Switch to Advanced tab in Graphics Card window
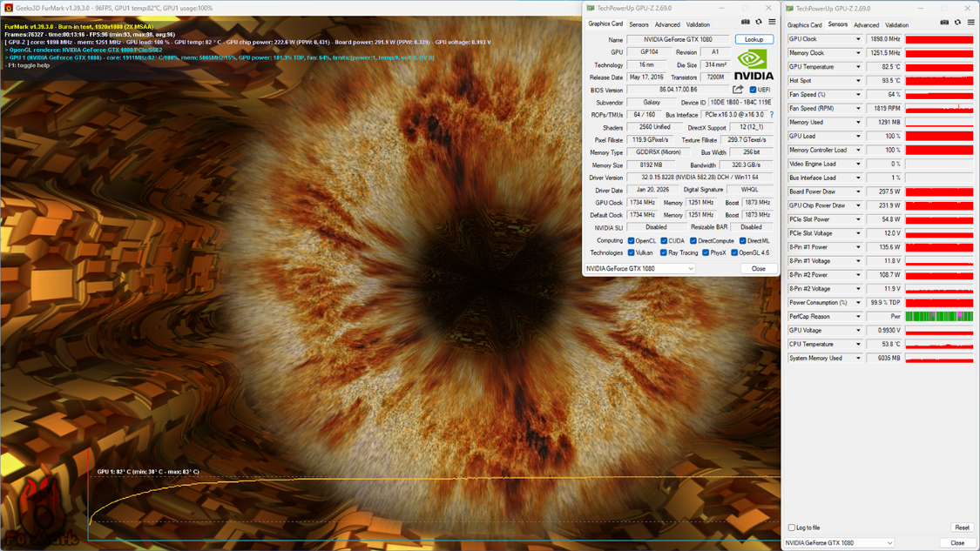The height and width of the screenshot is (551, 980). click(667, 24)
